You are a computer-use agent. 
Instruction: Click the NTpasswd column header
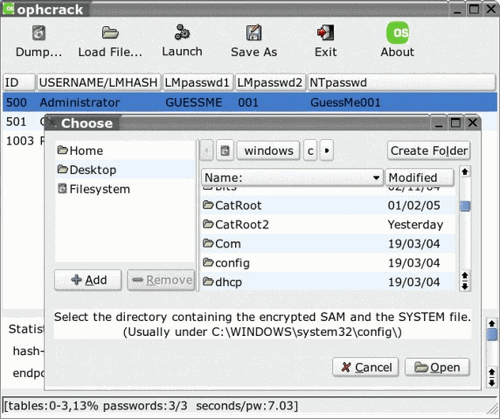pyautogui.click(x=401, y=82)
